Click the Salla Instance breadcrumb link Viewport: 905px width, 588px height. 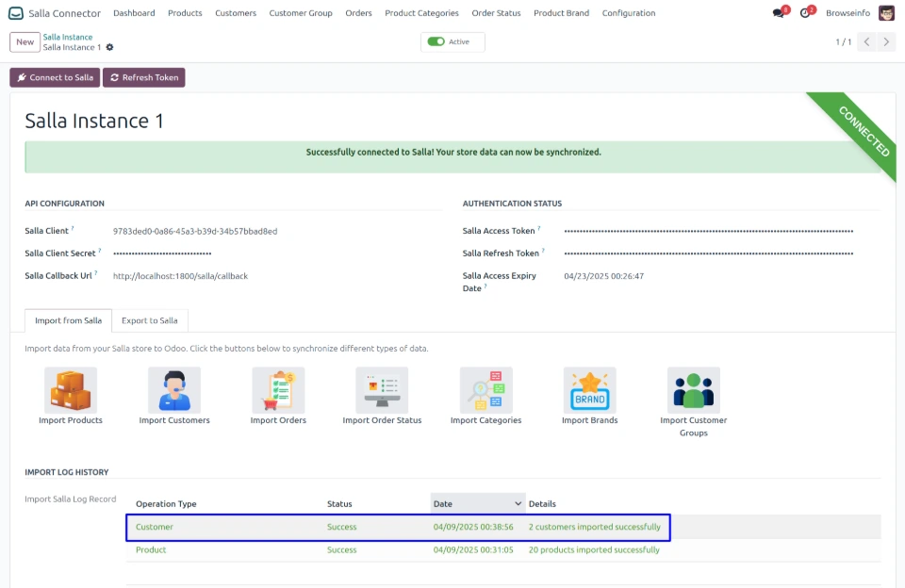tap(68, 37)
